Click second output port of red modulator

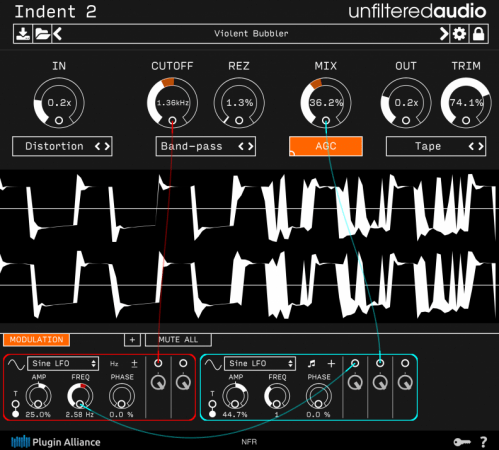coord(183,363)
